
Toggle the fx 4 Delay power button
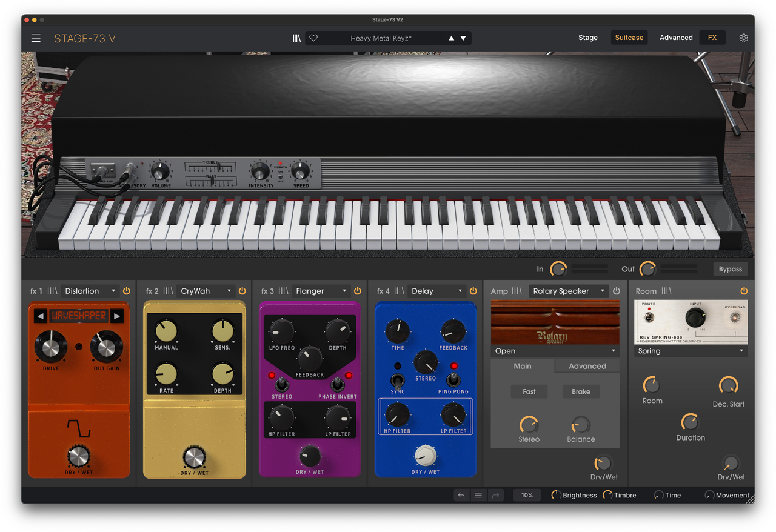473,291
